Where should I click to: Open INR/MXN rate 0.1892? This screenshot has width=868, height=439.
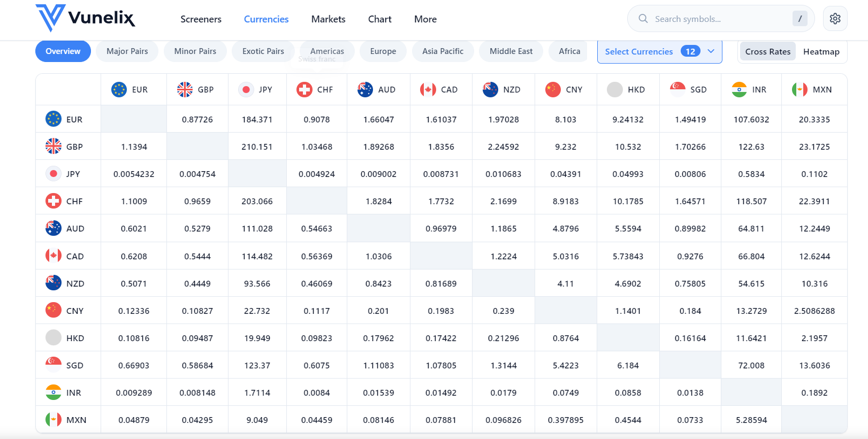pos(814,392)
